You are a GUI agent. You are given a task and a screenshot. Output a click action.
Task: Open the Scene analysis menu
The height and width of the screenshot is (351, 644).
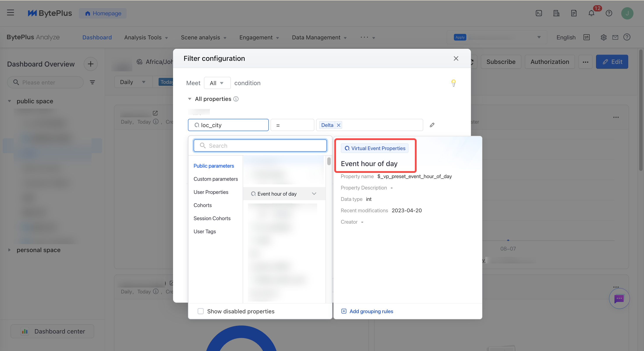pyautogui.click(x=203, y=37)
